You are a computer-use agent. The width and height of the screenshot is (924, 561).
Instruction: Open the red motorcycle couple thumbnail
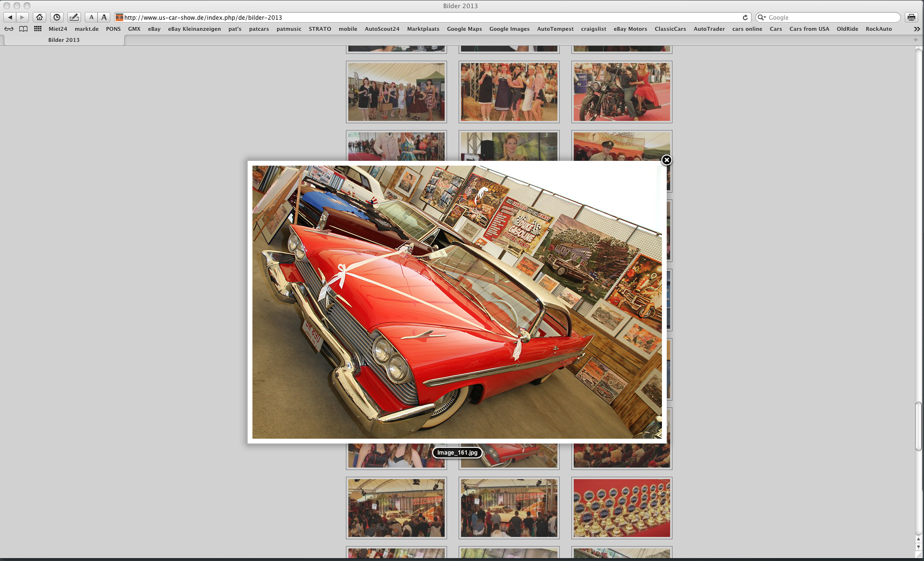621,92
